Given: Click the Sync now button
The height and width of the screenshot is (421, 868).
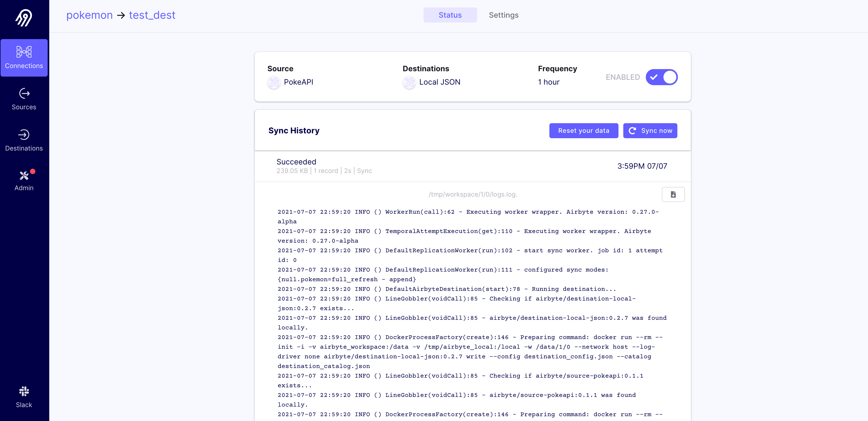Looking at the screenshot, I should click(x=650, y=130).
